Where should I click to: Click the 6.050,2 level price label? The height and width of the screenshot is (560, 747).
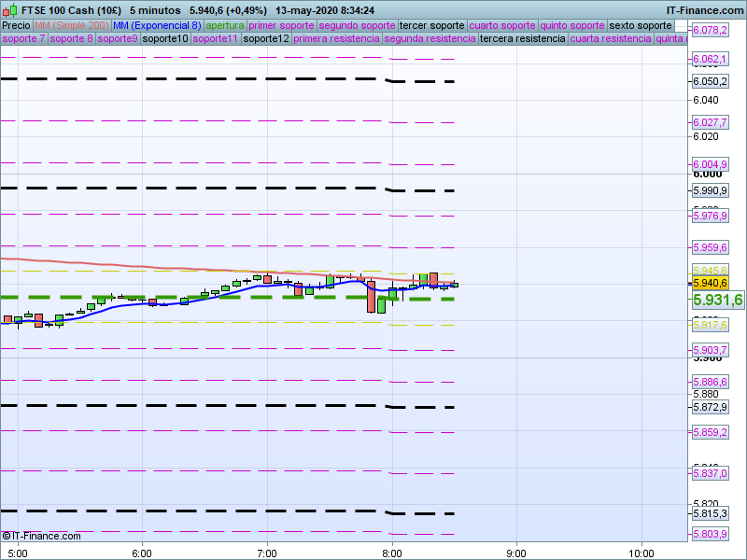click(710, 81)
